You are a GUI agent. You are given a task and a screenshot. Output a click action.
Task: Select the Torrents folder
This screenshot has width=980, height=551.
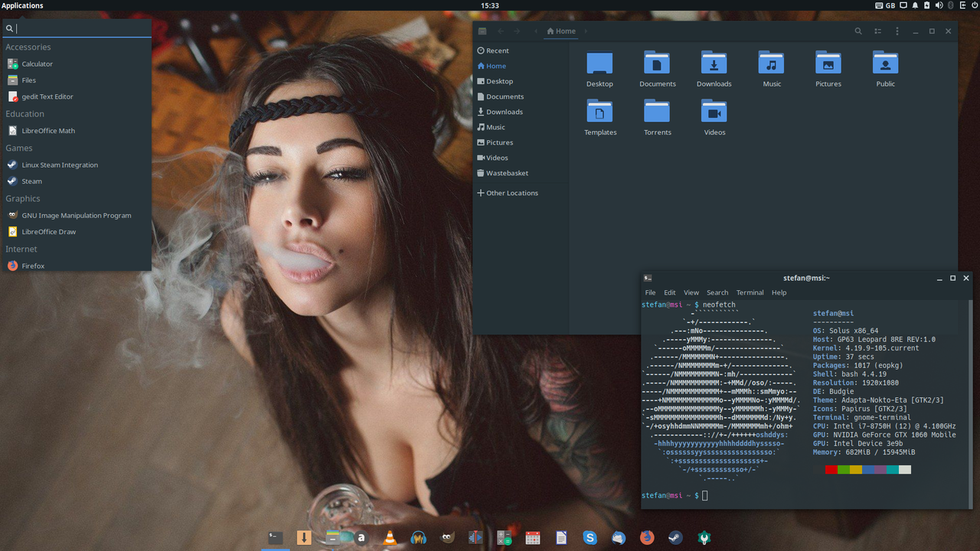pos(657,118)
